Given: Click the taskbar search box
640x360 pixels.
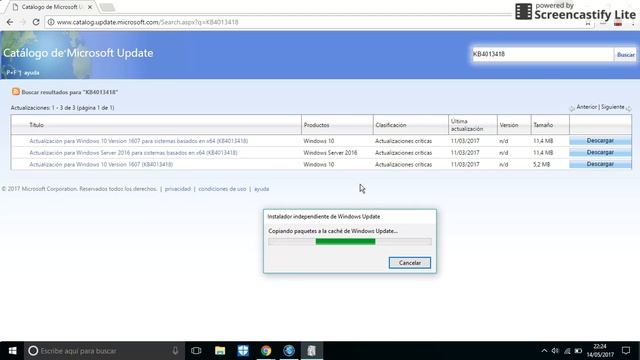Looking at the screenshot, I should 104,351.
